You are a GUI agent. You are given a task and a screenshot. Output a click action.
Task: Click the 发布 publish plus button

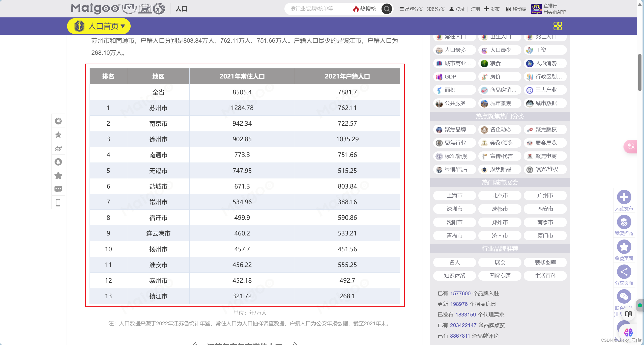[x=492, y=9]
